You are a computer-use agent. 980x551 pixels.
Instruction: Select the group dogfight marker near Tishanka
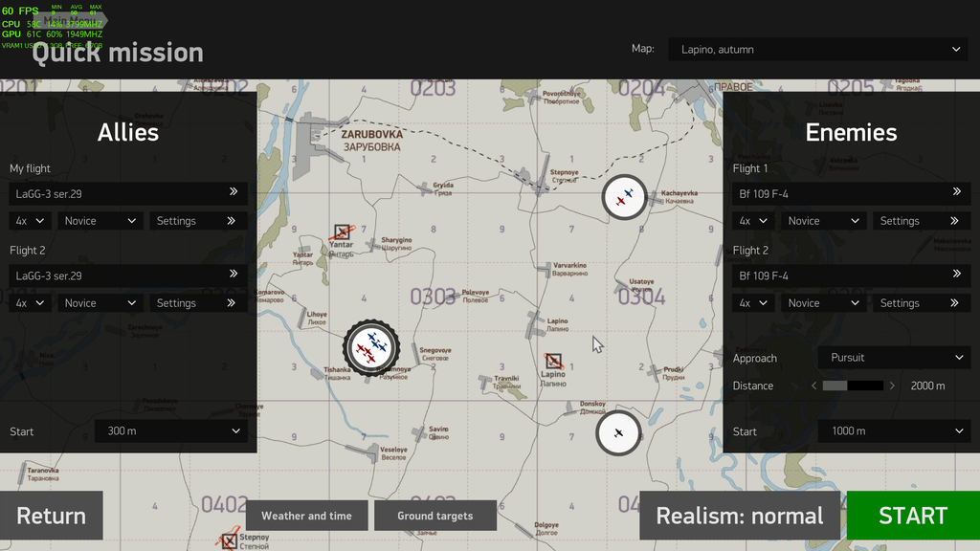pos(371,348)
